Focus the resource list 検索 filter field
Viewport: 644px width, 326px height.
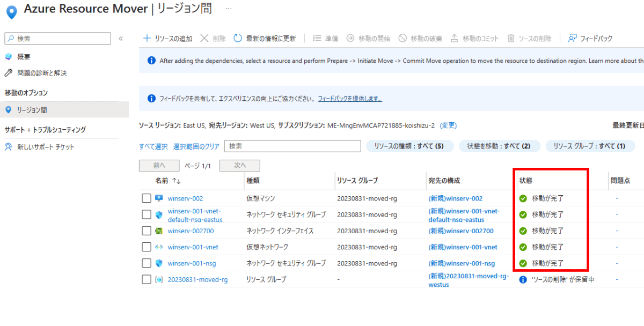(292, 146)
